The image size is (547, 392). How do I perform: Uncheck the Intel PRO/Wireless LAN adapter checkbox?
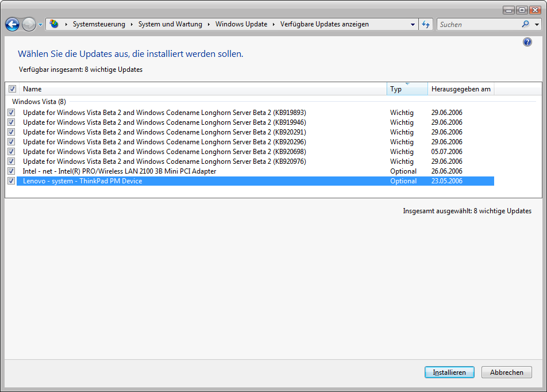pyautogui.click(x=11, y=171)
